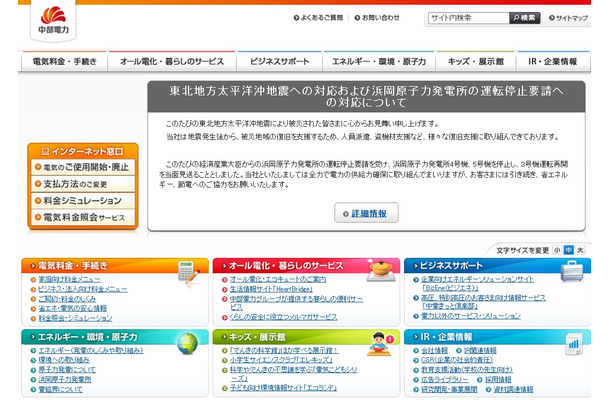
Task: Set text size to 中
Action: click(569, 250)
